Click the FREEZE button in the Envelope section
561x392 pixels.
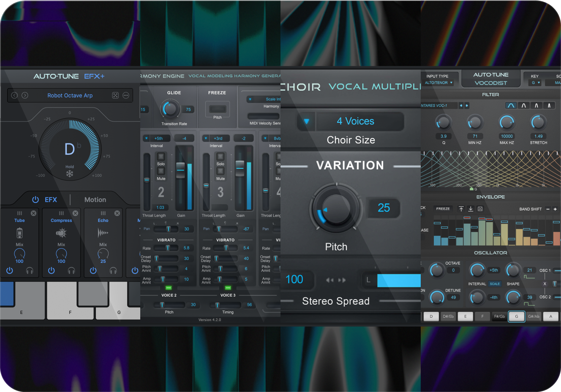click(x=442, y=208)
